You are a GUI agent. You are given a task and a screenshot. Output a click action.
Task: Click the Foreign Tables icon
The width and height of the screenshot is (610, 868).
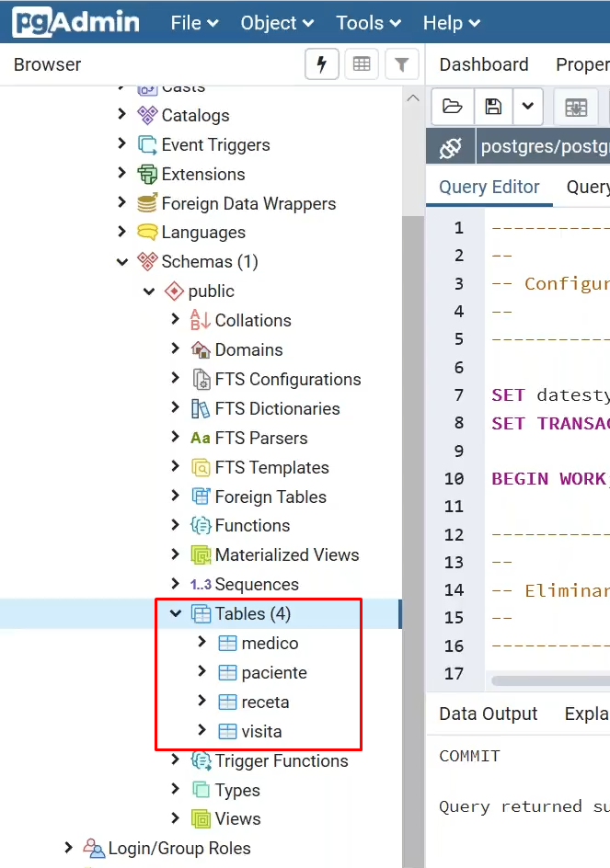click(201, 497)
